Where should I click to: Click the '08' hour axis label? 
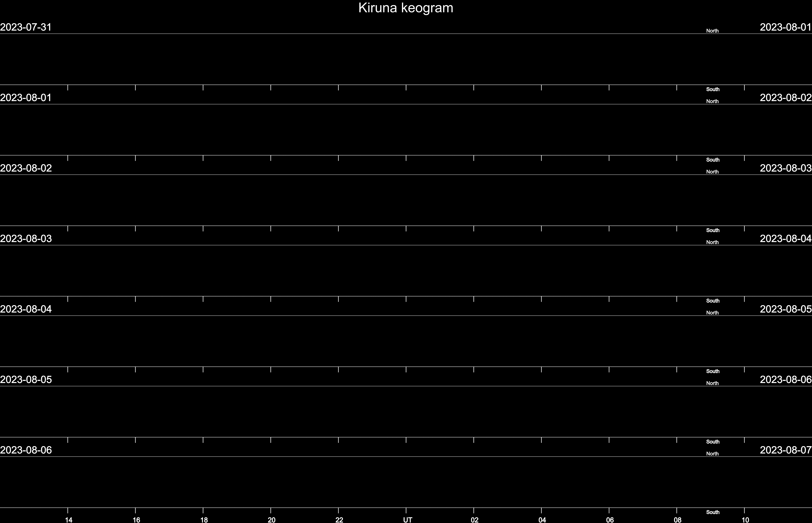point(678,520)
